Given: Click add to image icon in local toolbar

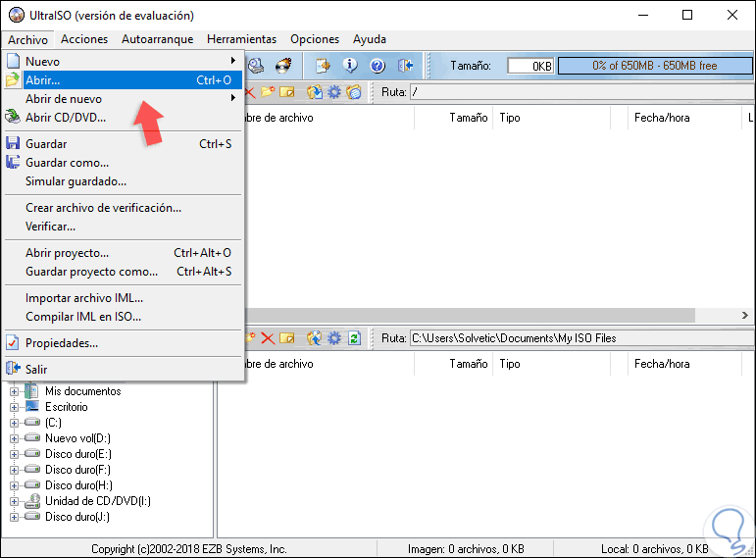Looking at the screenshot, I should (315, 338).
